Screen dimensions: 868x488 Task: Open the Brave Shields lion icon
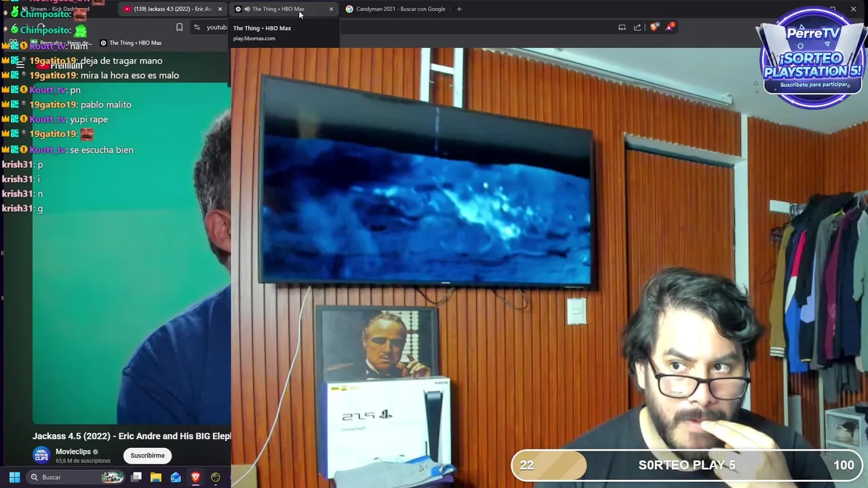[x=654, y=27]
